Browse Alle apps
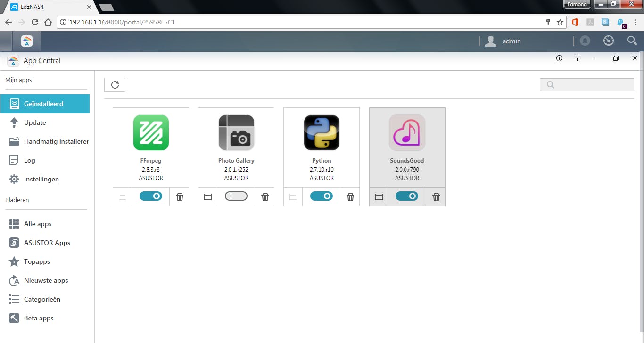Viewport: 644px width, 343px height. [45, 224]
